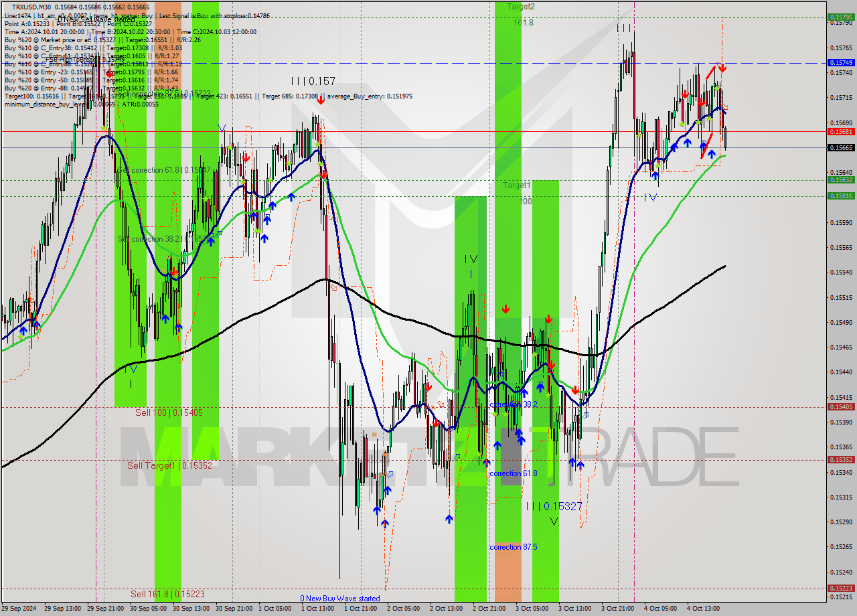Select the 'Target2' label on the chart
Viewport: 857px width, 616px height.
521,6
